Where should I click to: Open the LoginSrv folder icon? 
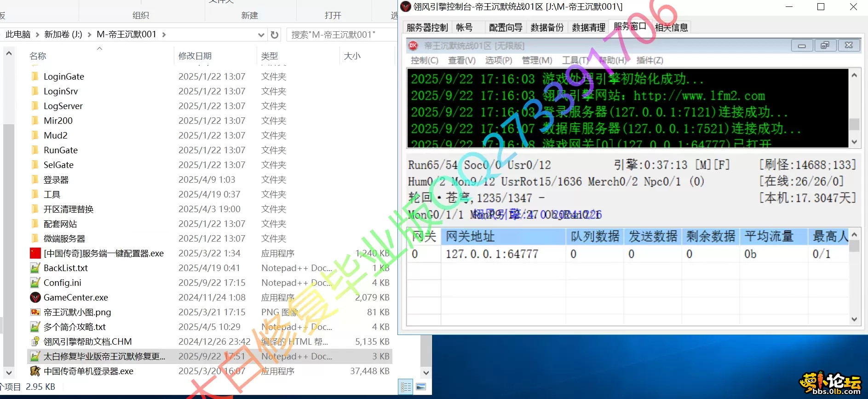click(35, 91)
